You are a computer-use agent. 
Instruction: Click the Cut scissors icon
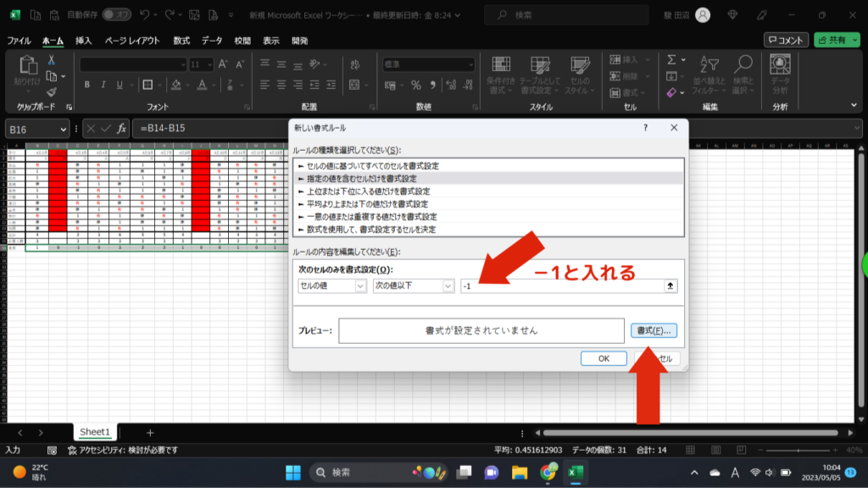click(x=52, y=60)
